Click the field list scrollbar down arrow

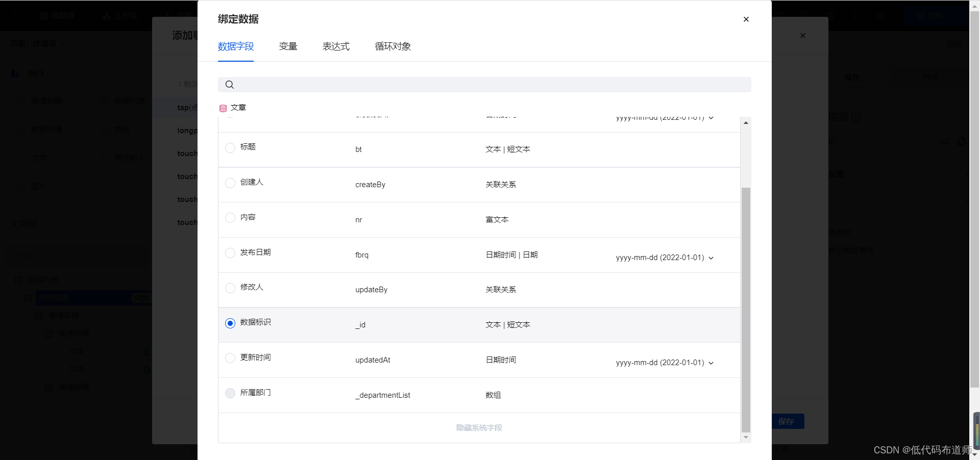click(746, 437)
